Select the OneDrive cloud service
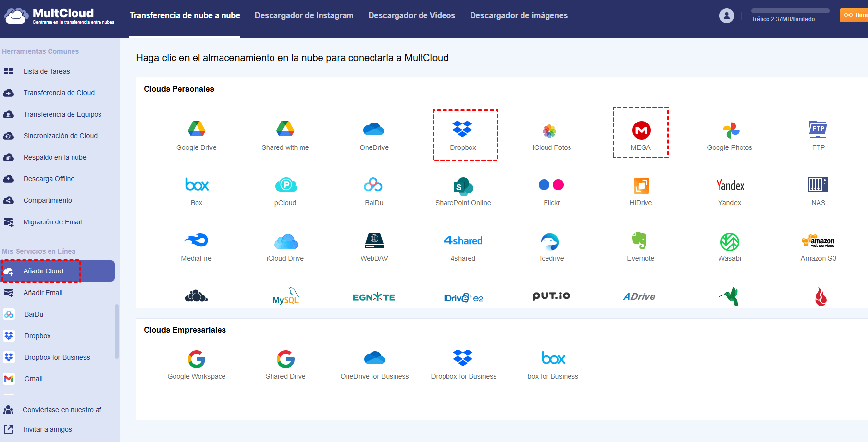 click(373, 129)
